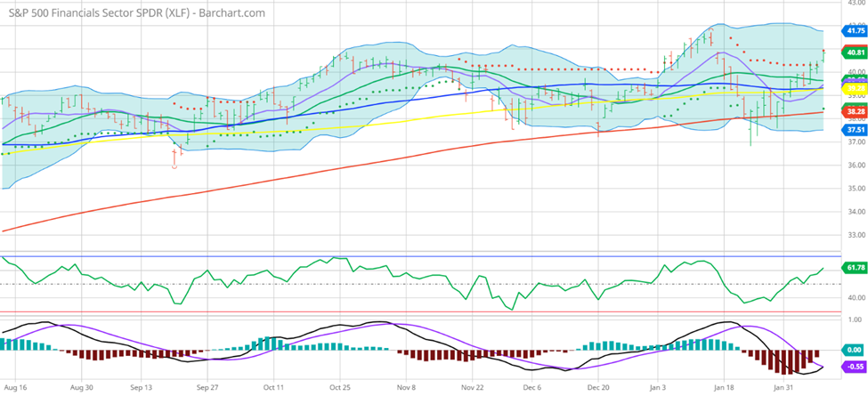The height and width of the screenshot is (396, 868).
Task: Select the blue 41.75 upper band price tag
Action: [x=854, y=31]
